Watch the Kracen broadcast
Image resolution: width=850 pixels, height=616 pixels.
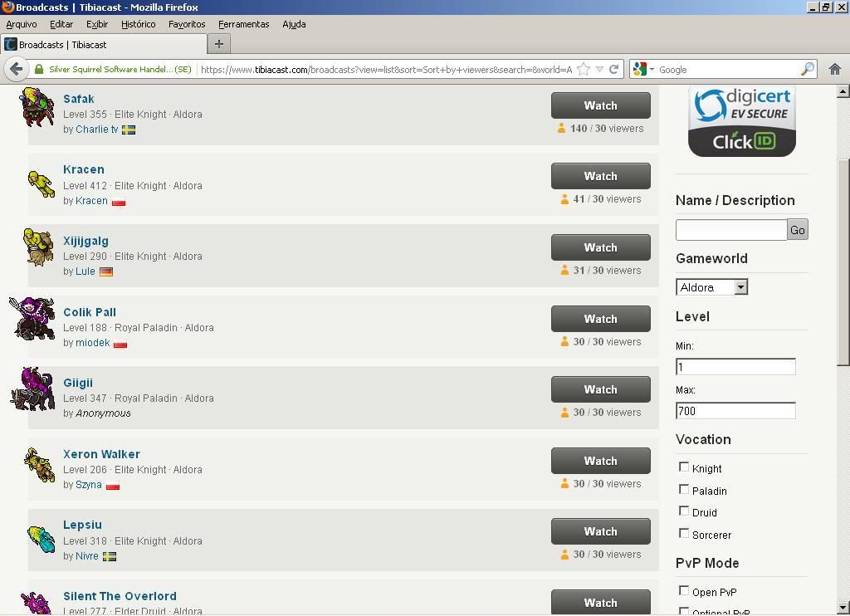[x=600, y=176]
